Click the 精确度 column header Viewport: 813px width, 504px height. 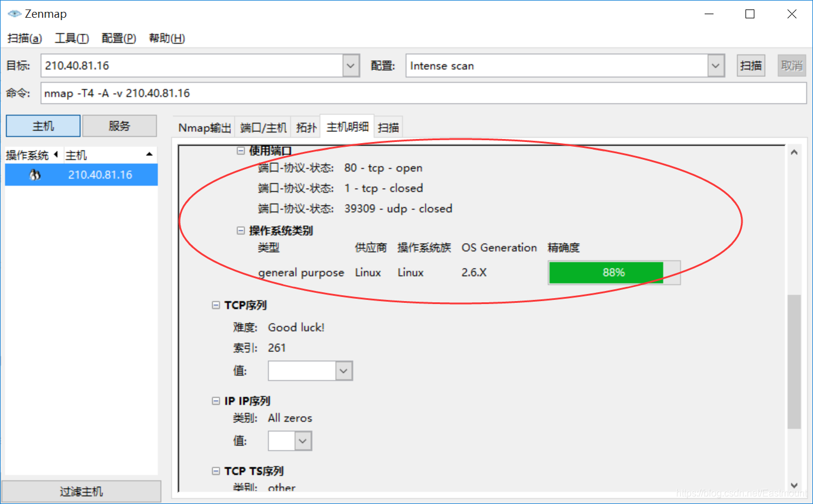[x=564, y=248]
